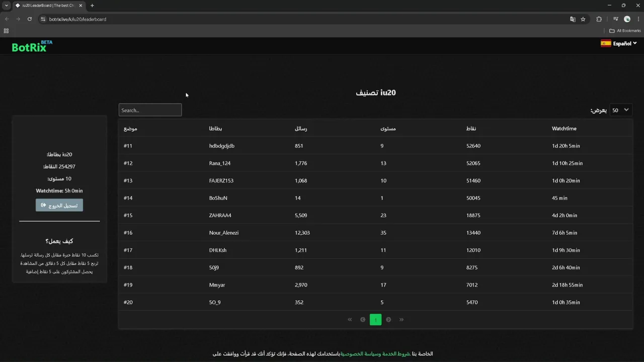Click the كيف يعمل؟ heading

coord(59,241)
